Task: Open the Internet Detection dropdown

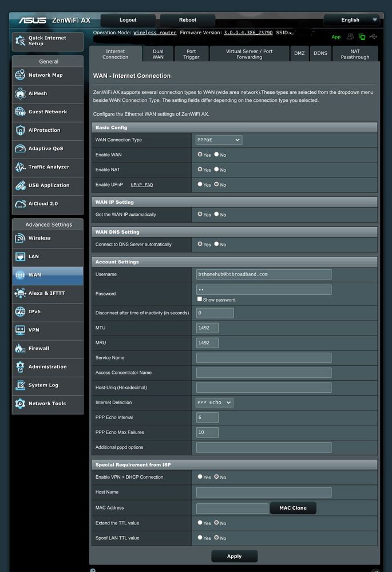Action: pos(215,403)
